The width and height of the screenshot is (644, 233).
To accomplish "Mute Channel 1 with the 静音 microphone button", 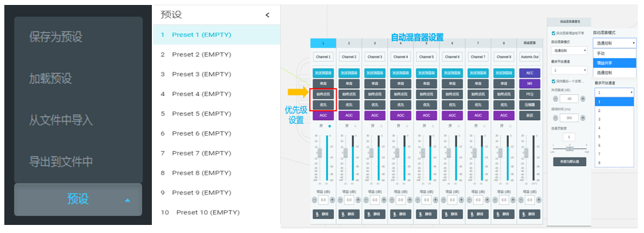I will [x=323, y=214].
